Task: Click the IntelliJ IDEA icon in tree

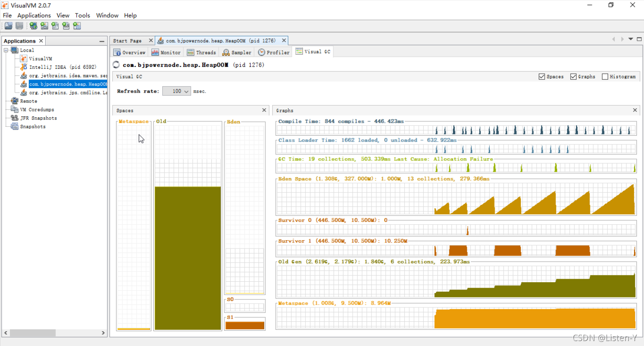Action: [24, 67]
